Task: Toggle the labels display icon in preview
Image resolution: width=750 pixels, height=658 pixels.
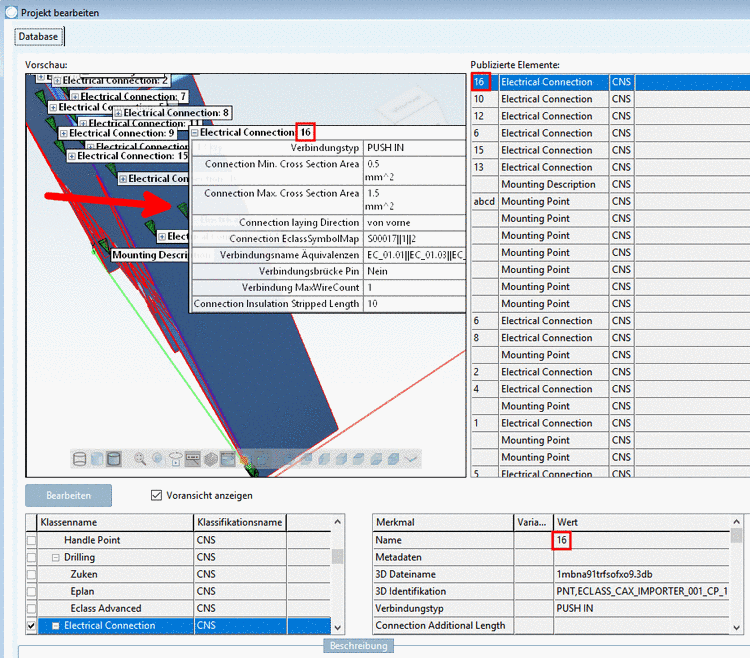Action: (x=193, y=459)
